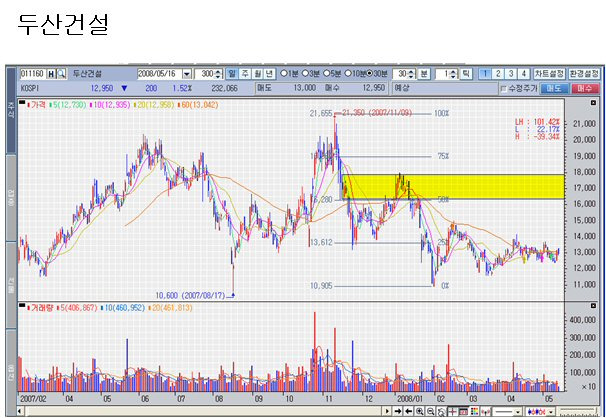This screenshot has height=418, width=606.
Task: Select the 일 daily period button
Action: point(232,73)
